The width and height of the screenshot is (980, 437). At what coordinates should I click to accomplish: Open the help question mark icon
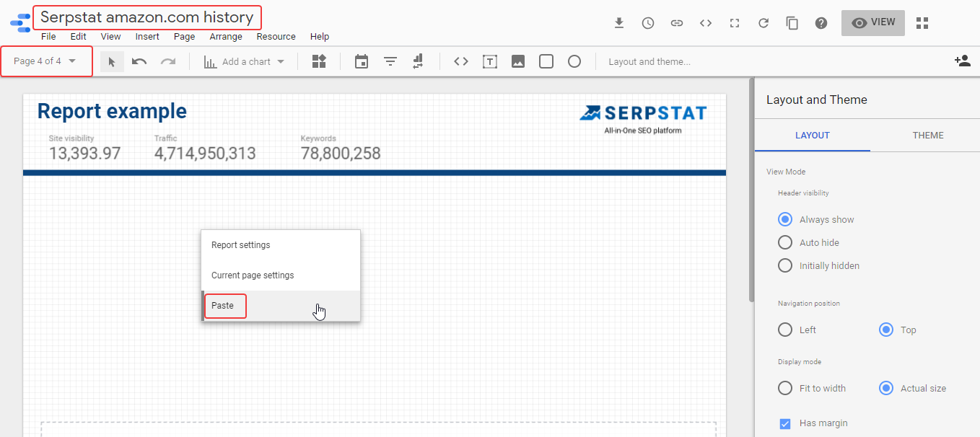point(821,23)
